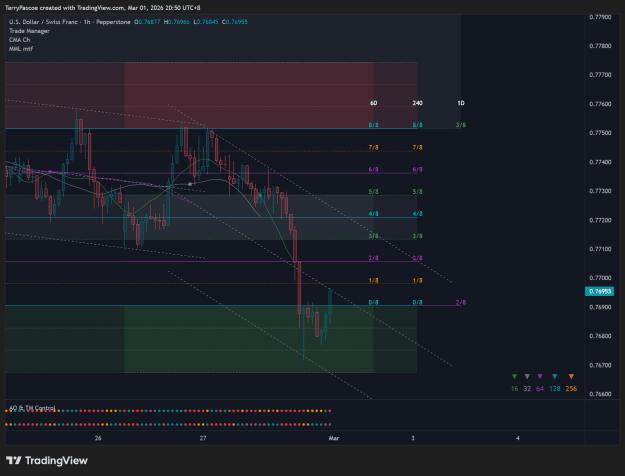Viewport: 625px width, 476px height.
Task: Click the 16 period label
Action: coord(515,389)
